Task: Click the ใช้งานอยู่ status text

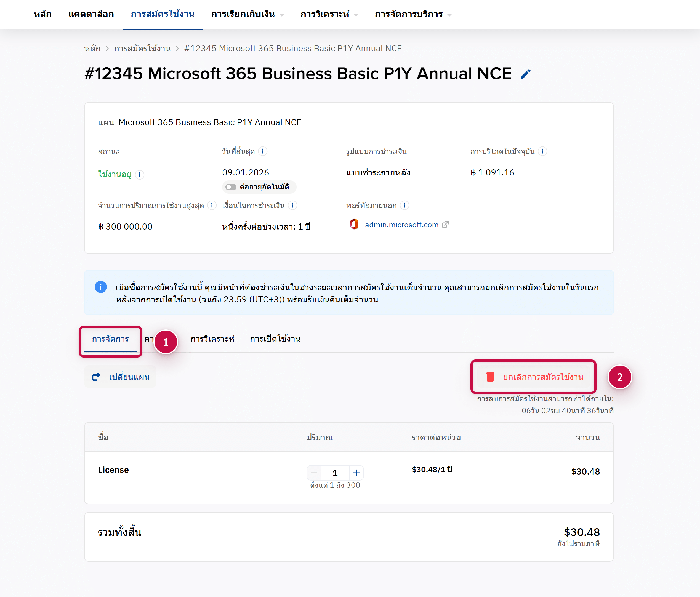Action: pyautogui.click(x=115, y=174)
